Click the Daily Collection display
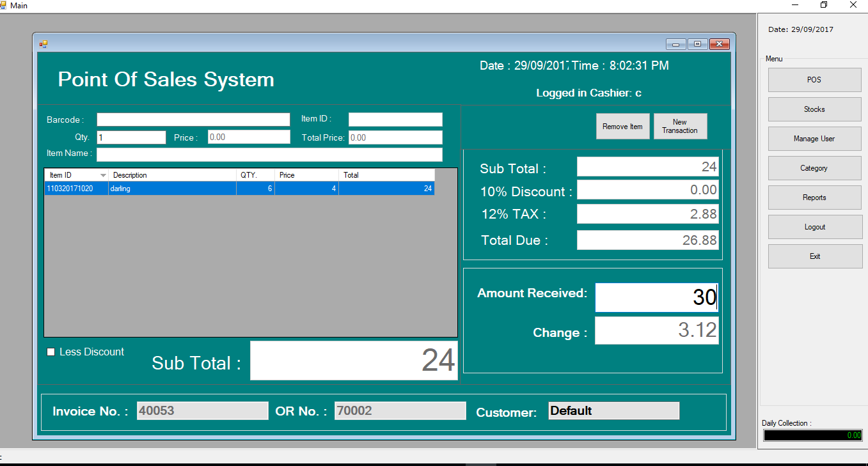Viewport: 868px width, 466px height. pyautogui.click(x=812, y=435)
